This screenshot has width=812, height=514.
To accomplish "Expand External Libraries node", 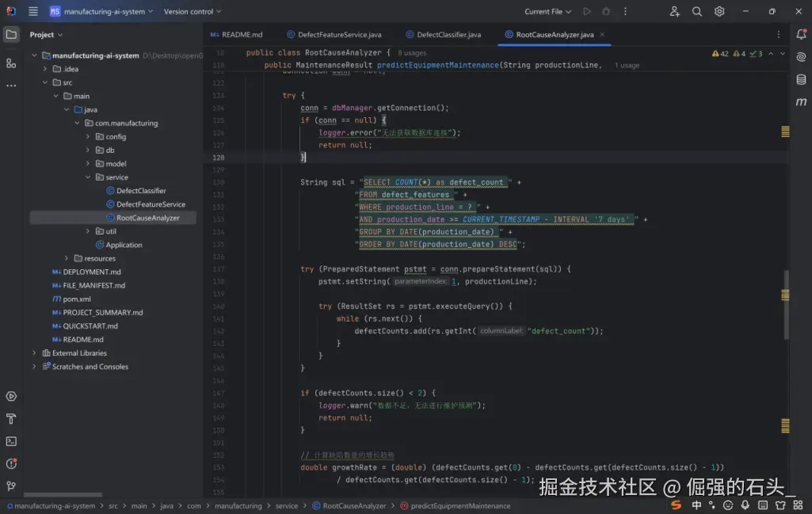I will (34, 353).
